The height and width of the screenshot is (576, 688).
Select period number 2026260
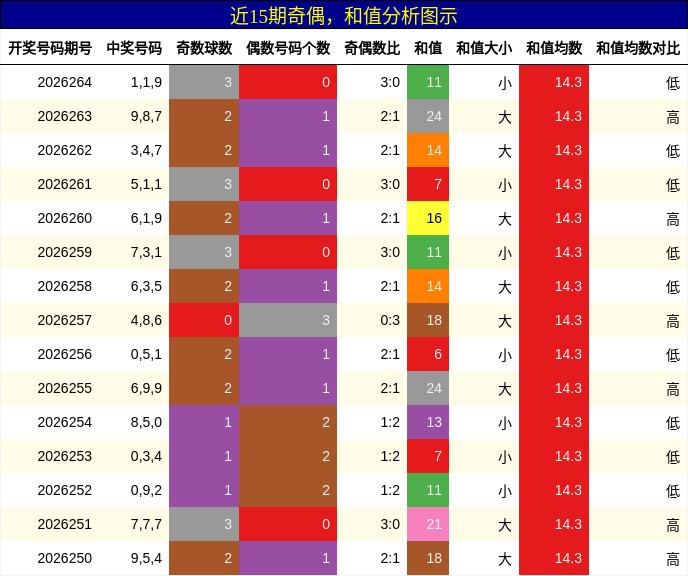(x=64, y=218)
